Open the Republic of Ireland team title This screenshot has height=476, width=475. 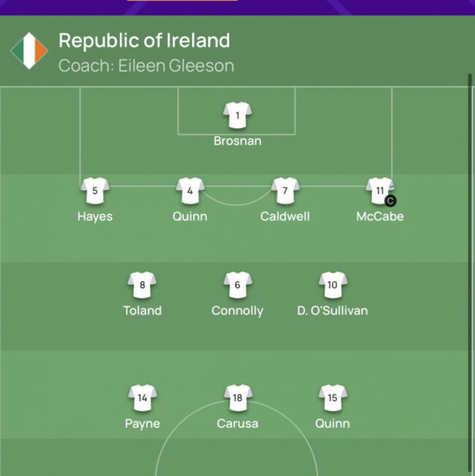144,40
